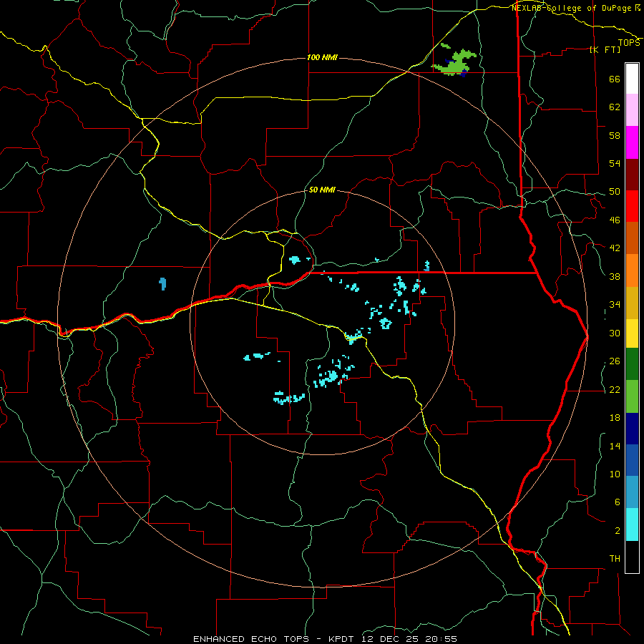Image resolution: width=644 pixels, height=644 pixels.
Task: Select the light green legend swatch
Action: [632, 396]
